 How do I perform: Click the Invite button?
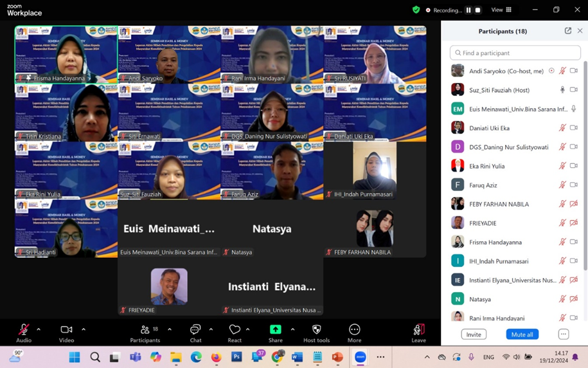coord(474,335)
